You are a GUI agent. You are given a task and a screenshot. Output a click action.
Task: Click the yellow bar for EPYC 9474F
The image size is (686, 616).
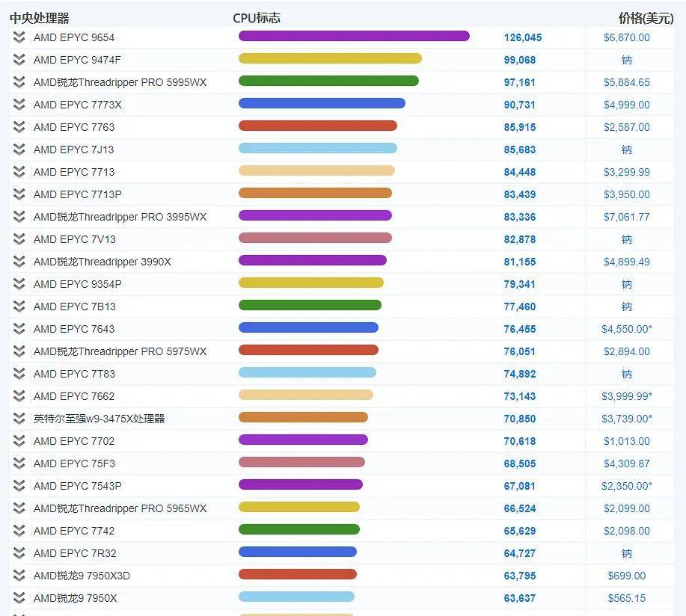pyautogui.click(x=330, y=58)
